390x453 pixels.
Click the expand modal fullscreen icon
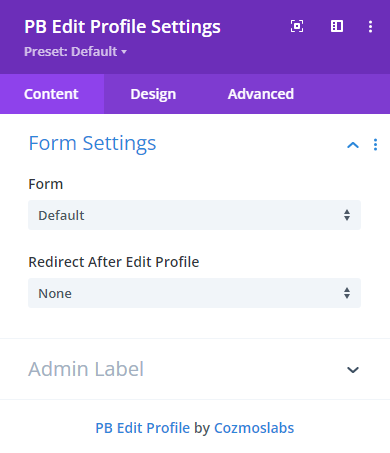(x=297, y=26)
